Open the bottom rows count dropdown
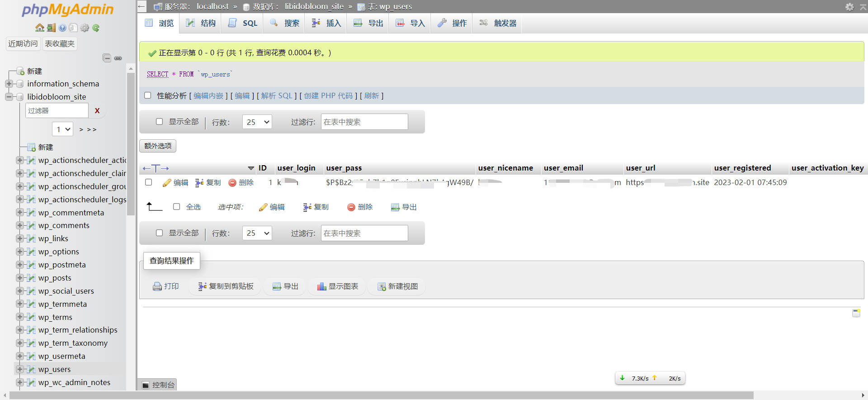 [257, 233]
